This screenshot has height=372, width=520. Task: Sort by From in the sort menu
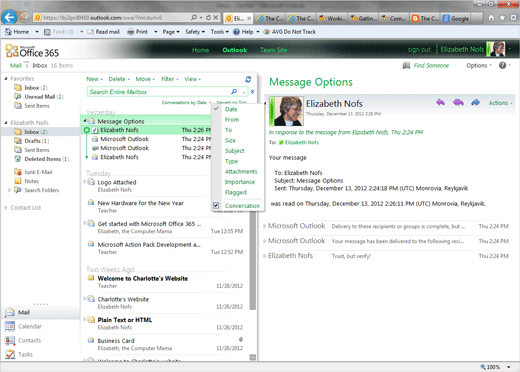pos(232,119)
